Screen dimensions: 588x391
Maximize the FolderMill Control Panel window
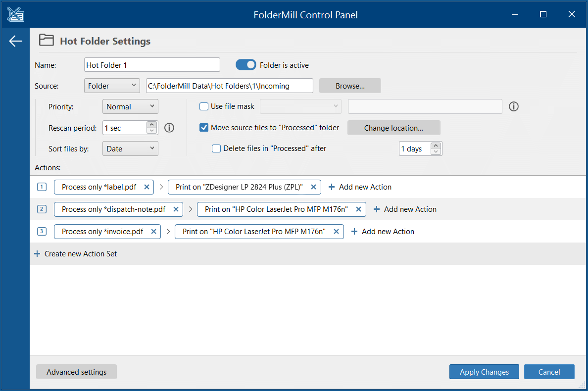click(x=543, y=14)
